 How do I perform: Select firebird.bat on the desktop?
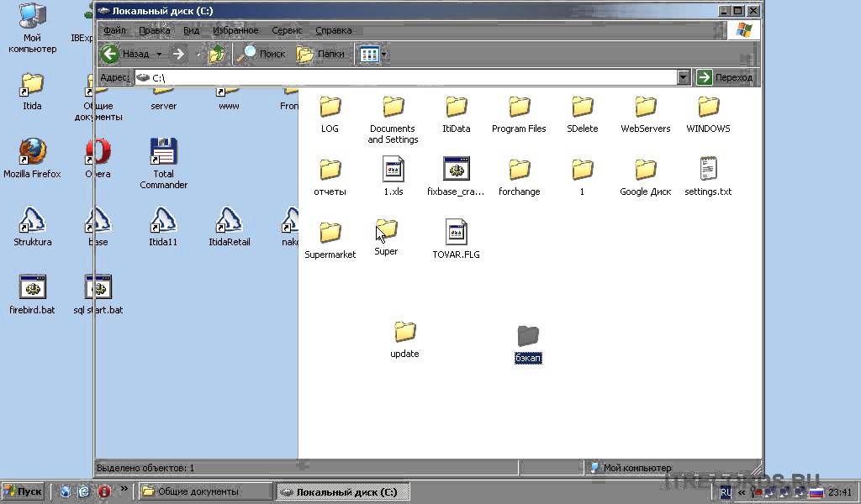click(x=32, y=295)
